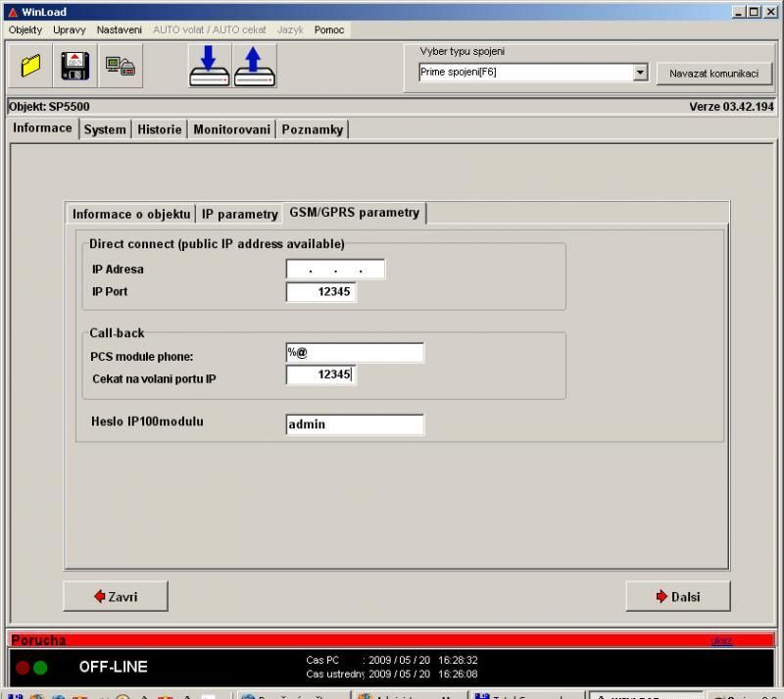The width and height of the screenshot is (784, 699).
Task: Click the Dalsi button
Action: click(x=677, y=596)
